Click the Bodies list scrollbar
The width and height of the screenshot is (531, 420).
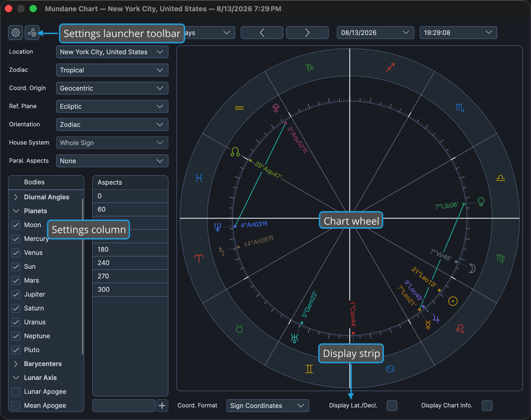pos(82,276)
